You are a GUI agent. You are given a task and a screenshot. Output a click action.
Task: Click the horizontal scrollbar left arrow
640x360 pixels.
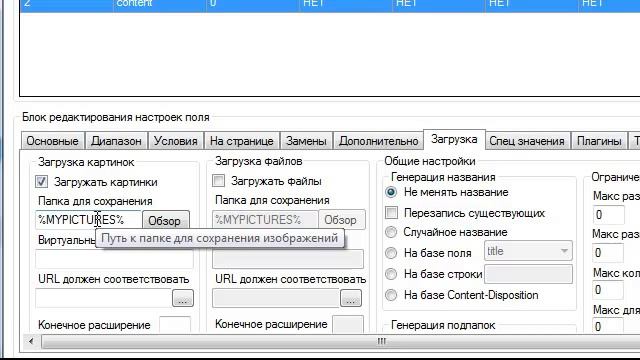tap(31, 341)
